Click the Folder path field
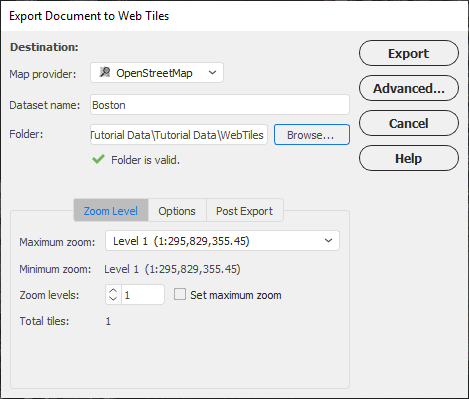The width and height of the screenshot is (469, 399). 179,135
